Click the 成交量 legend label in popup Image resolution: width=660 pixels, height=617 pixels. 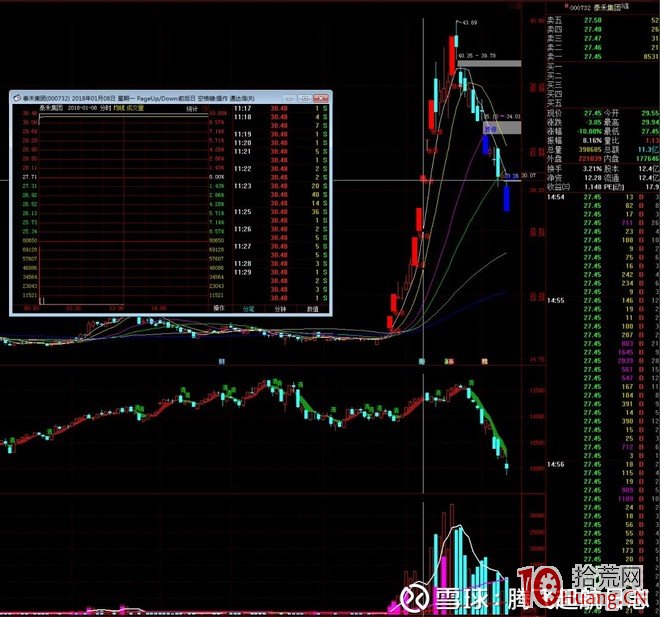135,108
